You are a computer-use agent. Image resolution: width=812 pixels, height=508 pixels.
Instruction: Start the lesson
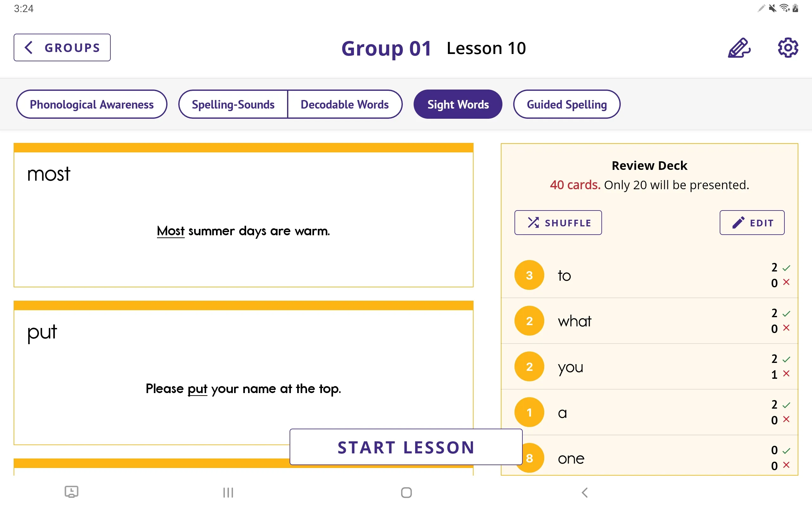(406, 447)
